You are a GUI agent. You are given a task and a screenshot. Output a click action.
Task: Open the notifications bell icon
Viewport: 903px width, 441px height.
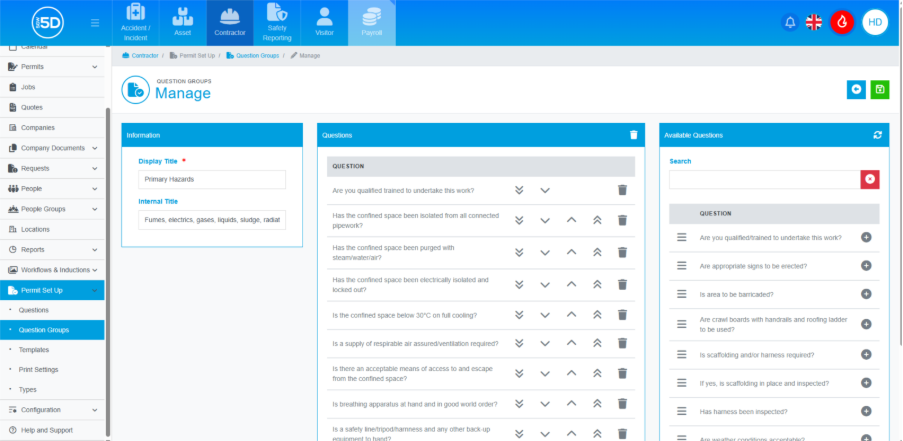pyautogui.click(x=790, y=22)
